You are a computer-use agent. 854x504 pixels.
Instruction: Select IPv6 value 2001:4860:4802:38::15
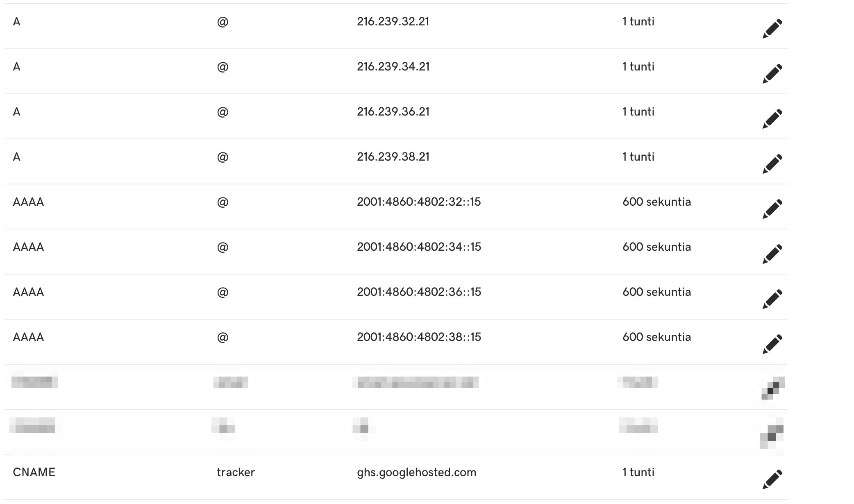tap(419, 337)
